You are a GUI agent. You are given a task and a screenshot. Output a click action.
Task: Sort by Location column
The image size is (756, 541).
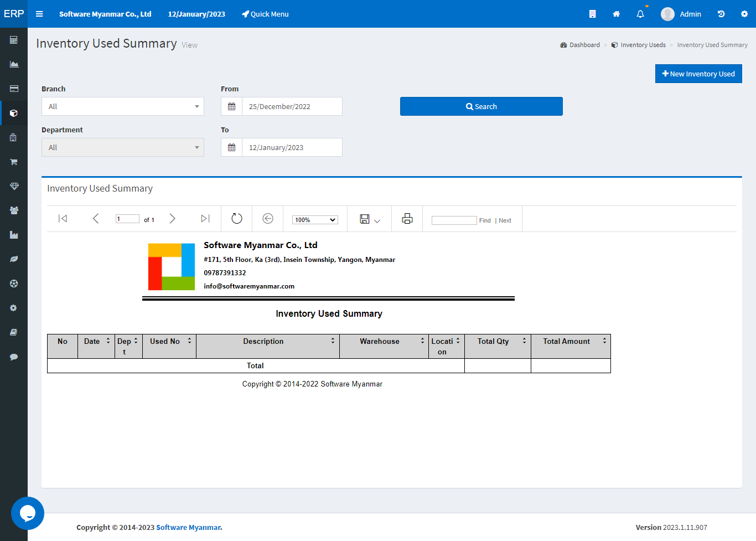click(458, 341)
